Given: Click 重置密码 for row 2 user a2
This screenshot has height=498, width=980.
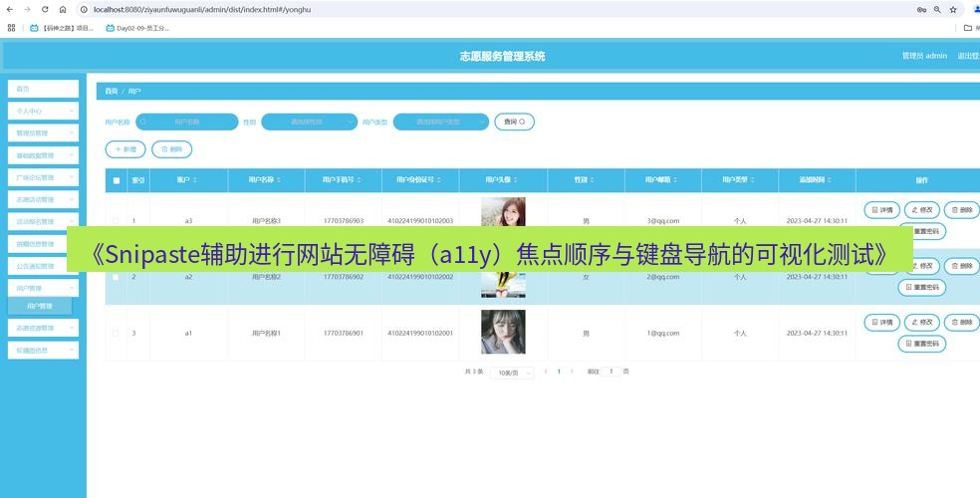Looking at the screenshot, I should [922, 288].
